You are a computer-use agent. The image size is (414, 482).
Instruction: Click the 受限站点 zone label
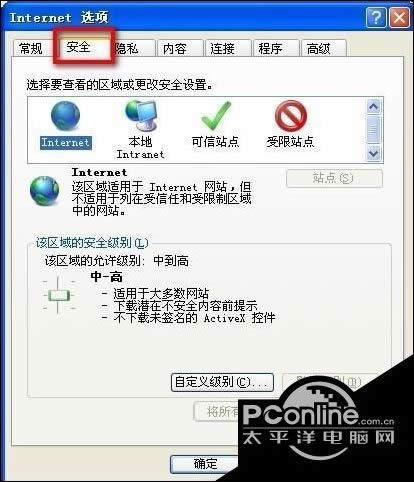coord(290,142)
